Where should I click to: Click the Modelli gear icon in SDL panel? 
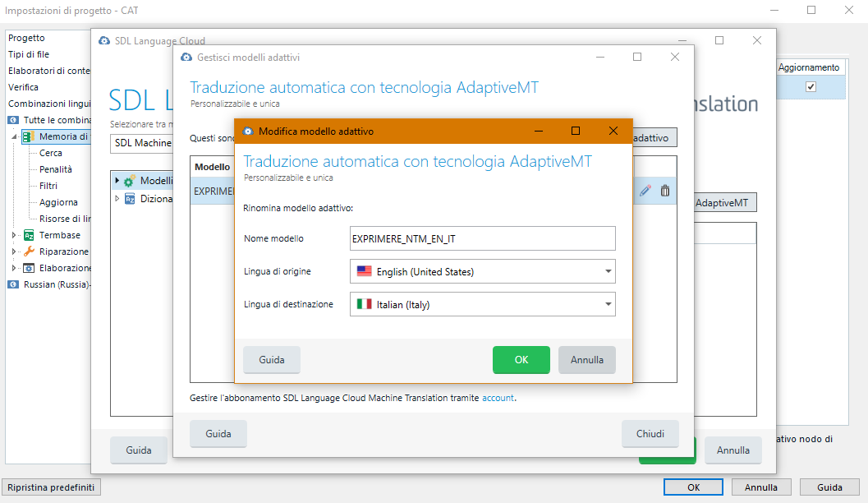[128, 181]
